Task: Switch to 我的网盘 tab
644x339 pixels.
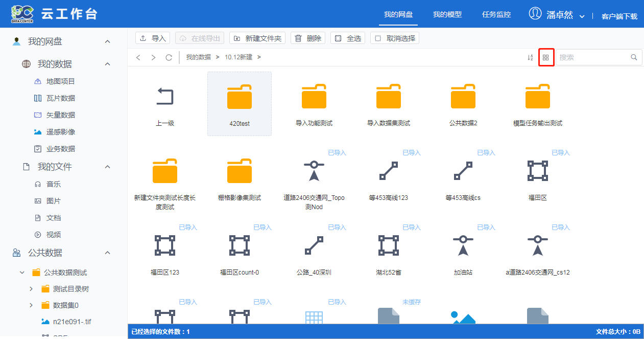Action: (x=398, y=14)
